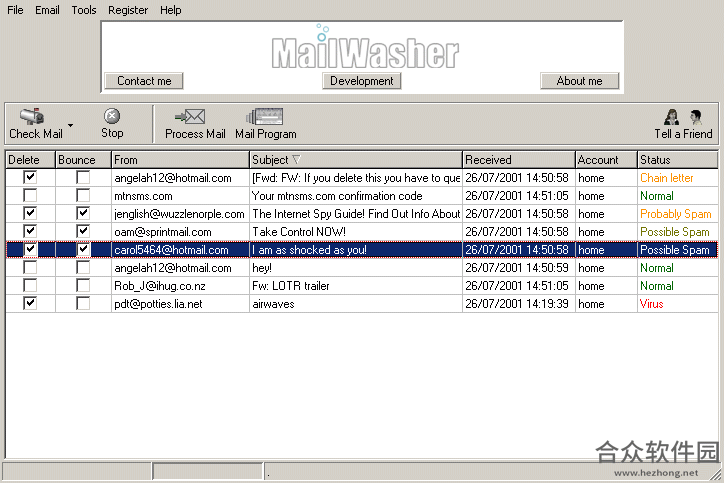This screenshot has width=724, height=483.
Task: Uncheck Delete for the carol5464@hotmail.com email
Action: click(30, 249)
